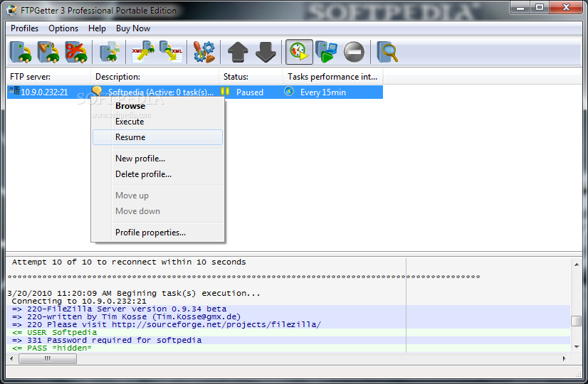Viewport: 588px width, 384px height.
Task: Click the Every 15min interval text
Action: pos(323,92)
